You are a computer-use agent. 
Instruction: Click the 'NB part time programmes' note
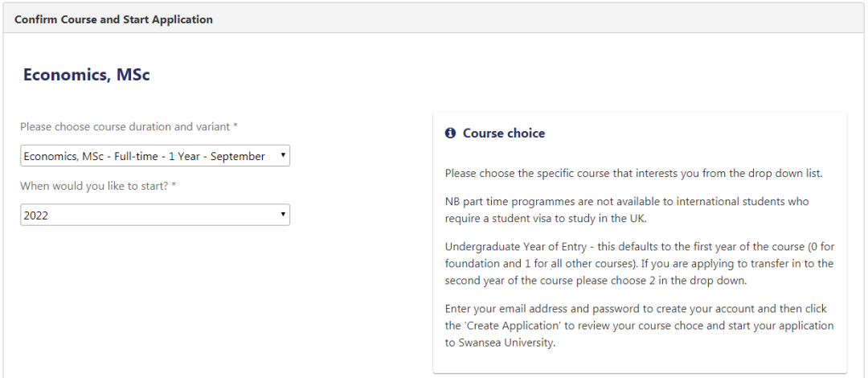pyautogui.click(x=626, y=201)
